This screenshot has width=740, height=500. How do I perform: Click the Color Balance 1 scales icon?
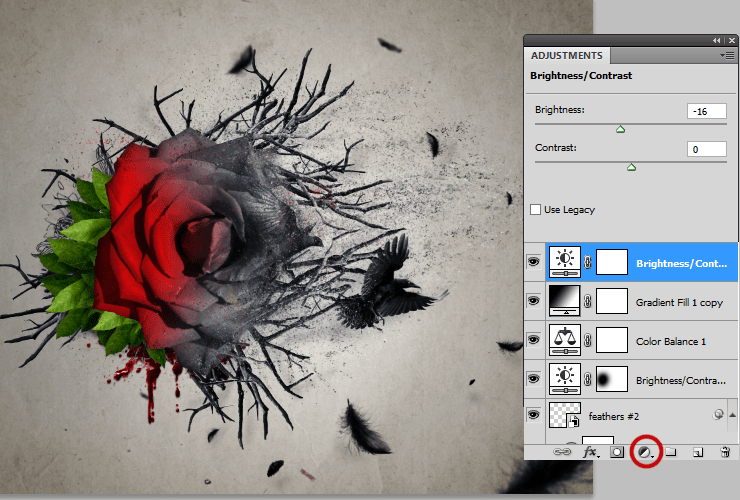(x=565, y=340)
